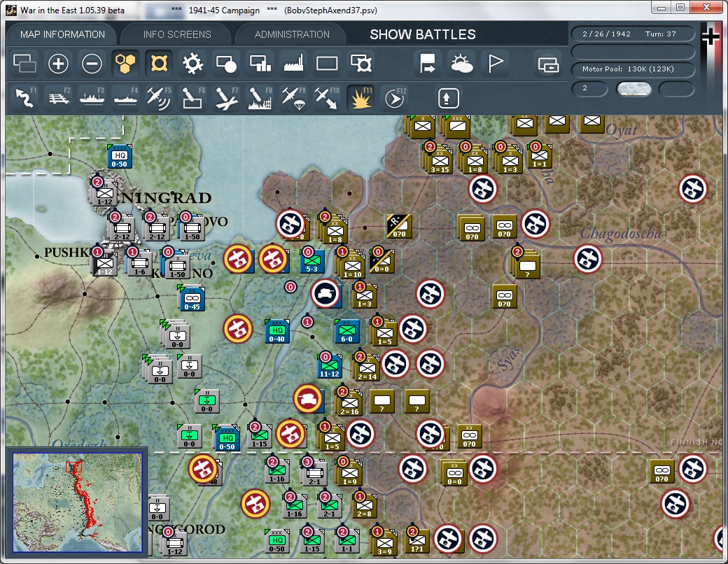Select the 1-50 unit near Leningrad

191,228
